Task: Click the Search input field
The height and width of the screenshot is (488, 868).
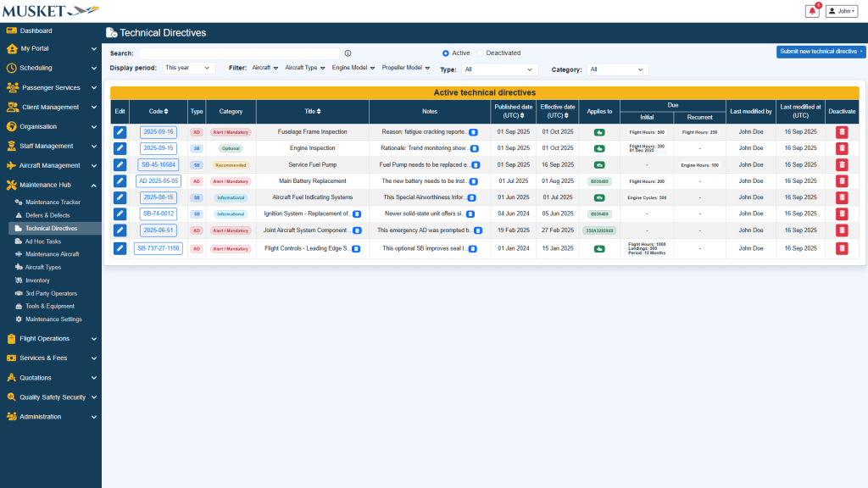Action: pyautogui.click(x=239, y=53)
